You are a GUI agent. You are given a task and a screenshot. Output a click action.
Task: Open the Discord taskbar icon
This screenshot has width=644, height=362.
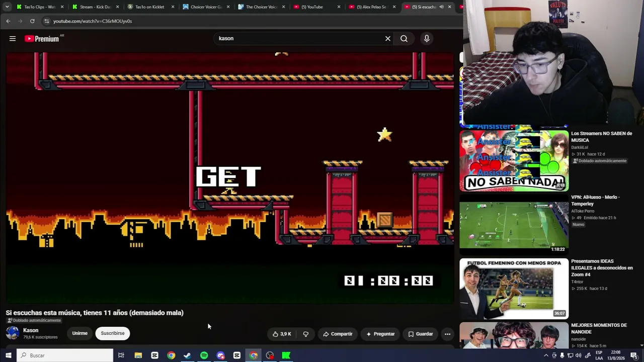(x=220, y=355)
